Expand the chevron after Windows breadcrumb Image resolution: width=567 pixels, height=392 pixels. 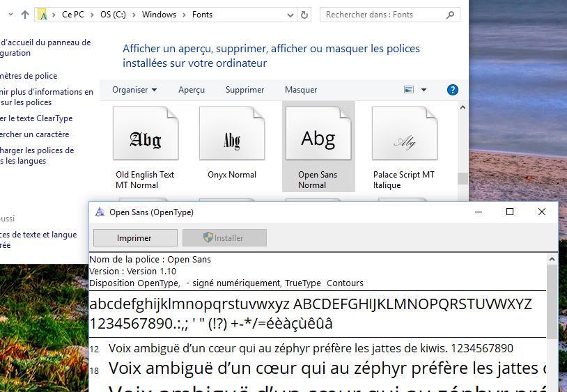click(184, 15)
